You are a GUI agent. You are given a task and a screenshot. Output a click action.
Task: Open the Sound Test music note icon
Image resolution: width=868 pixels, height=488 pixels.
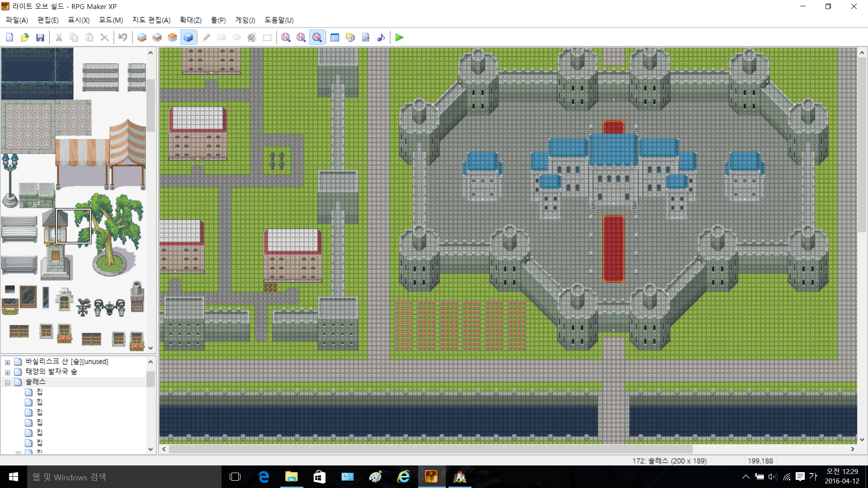[x=381, y=38]
